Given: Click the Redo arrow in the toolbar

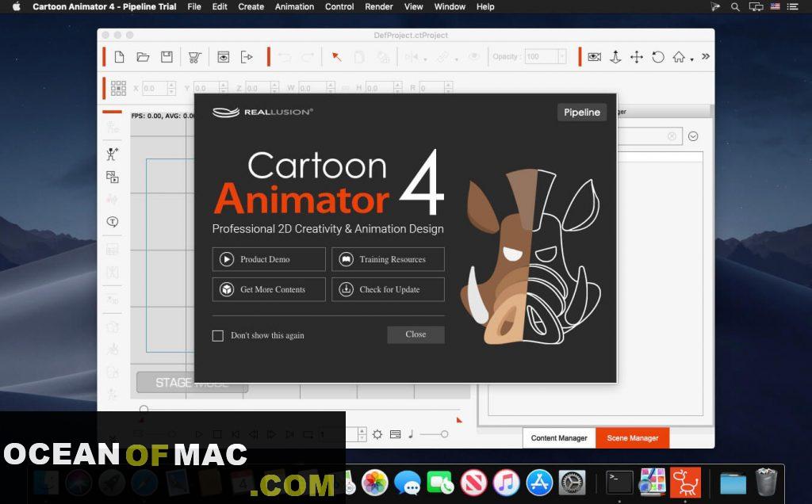Looking at the screenshot, I should 308,57.
